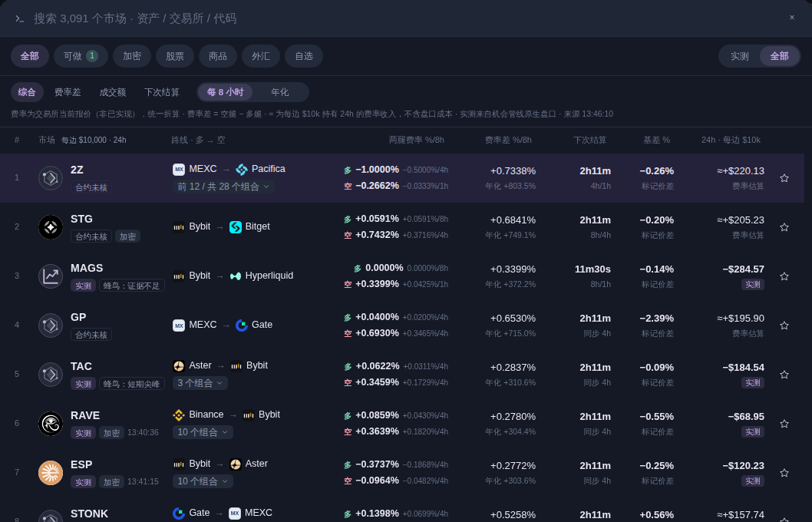Click −2.39% basis in GP row
The image size is (812, 522).
pyautogui.click(x=657, y=319)
